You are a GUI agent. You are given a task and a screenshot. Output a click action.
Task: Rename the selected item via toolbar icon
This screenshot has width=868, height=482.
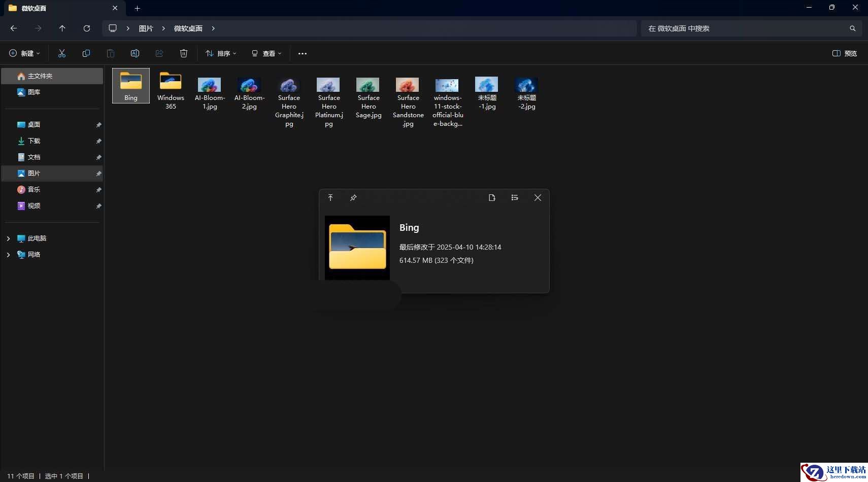coord(135,53)
